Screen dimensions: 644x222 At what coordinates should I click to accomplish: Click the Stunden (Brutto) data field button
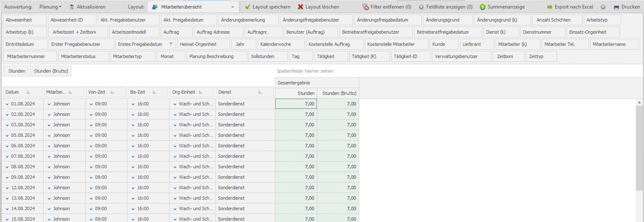tap(51, 71)
